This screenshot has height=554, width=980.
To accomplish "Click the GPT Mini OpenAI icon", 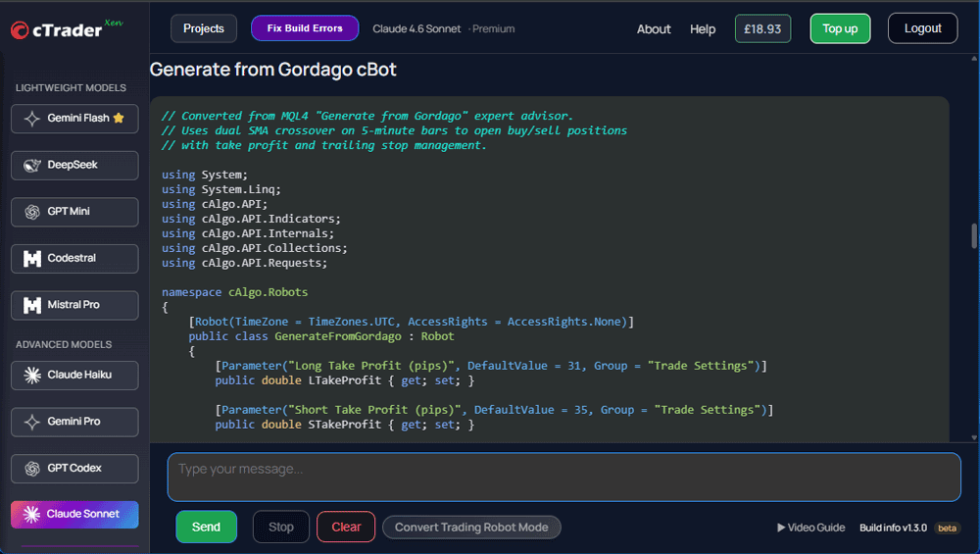I will (32, 212).
